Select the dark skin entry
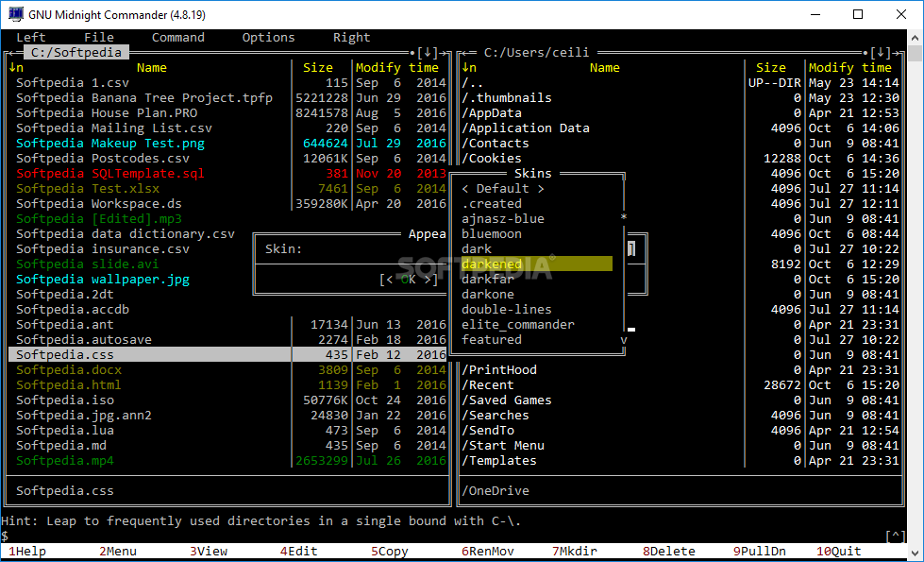 (476, 248)
